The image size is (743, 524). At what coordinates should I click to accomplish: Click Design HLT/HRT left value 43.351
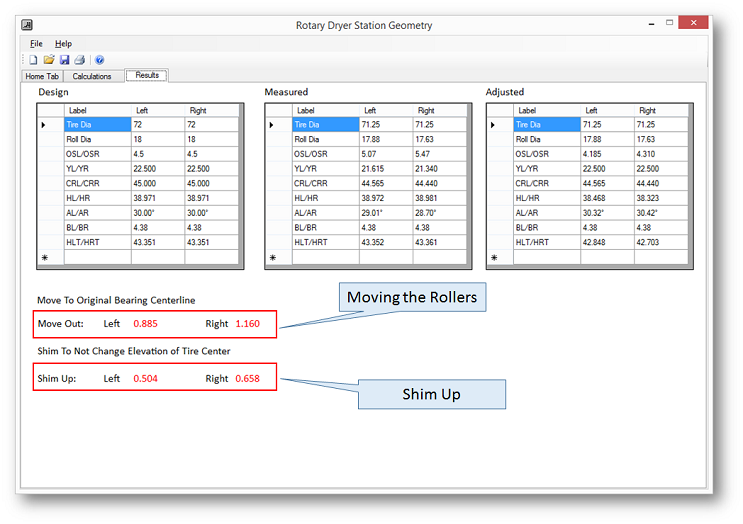158,242
